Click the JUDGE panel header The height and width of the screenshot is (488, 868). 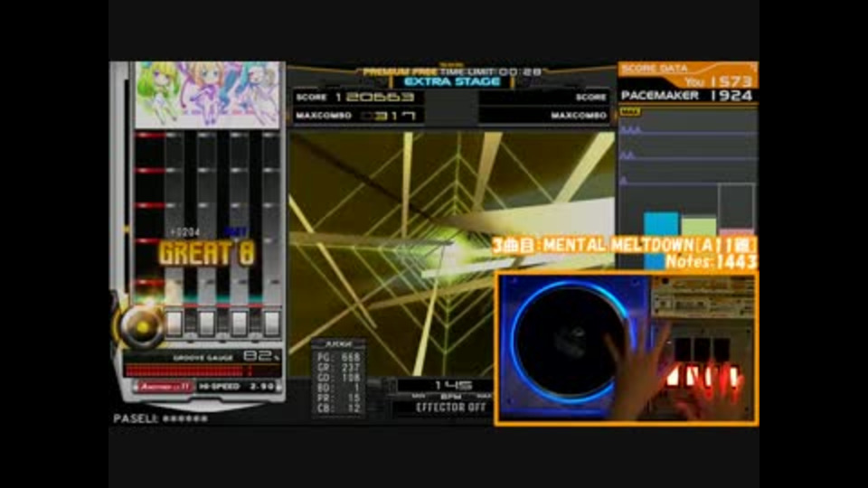[338, 343]
